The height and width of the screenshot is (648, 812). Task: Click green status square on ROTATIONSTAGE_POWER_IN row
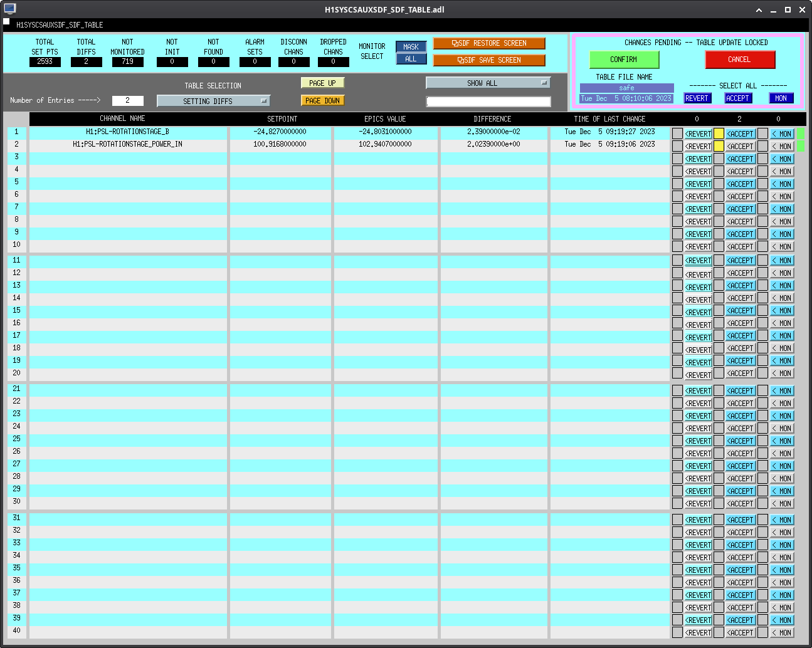[x=801, y=146]
